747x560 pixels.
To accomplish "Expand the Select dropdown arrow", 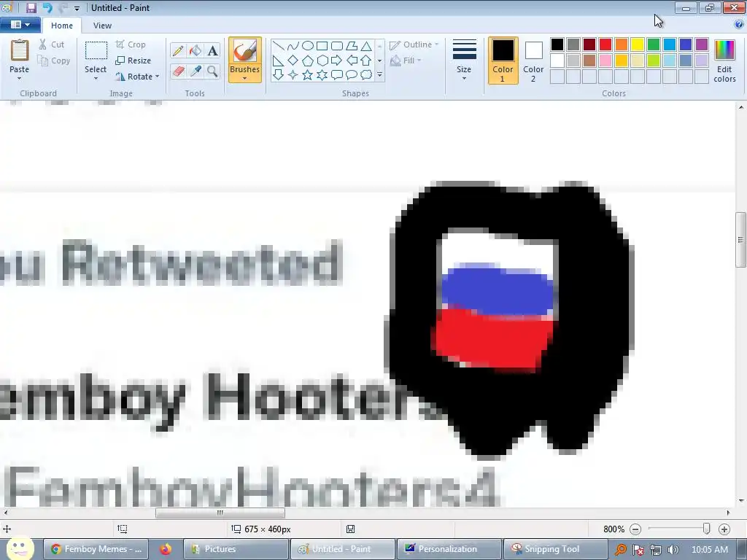I will tap(96, 78).
